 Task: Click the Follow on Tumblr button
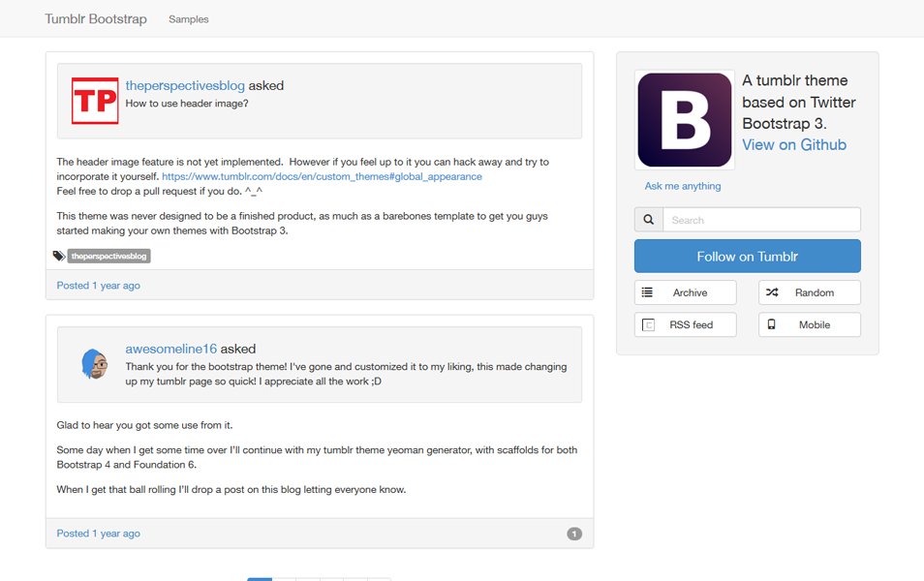point(747,257)
